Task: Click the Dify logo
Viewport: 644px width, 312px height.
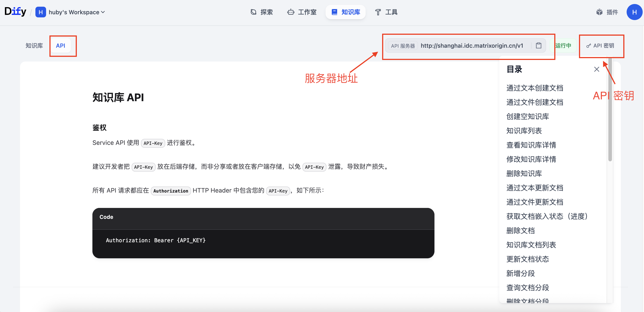Action: tap(15, 12)
